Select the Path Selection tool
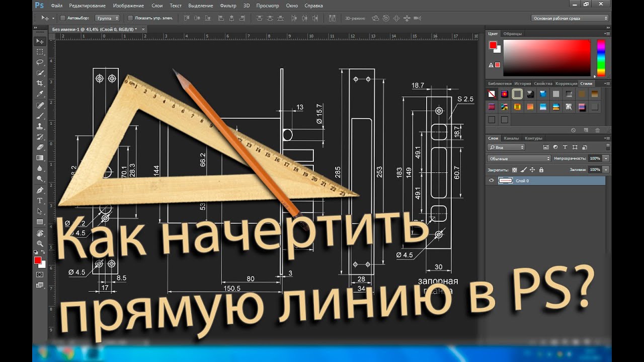 click(40, 212)
